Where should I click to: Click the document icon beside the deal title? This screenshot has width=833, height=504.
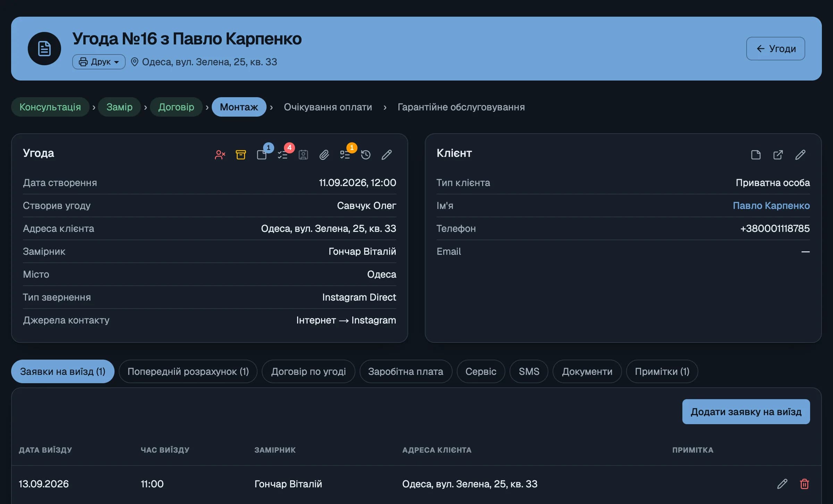tap(44, 49)
